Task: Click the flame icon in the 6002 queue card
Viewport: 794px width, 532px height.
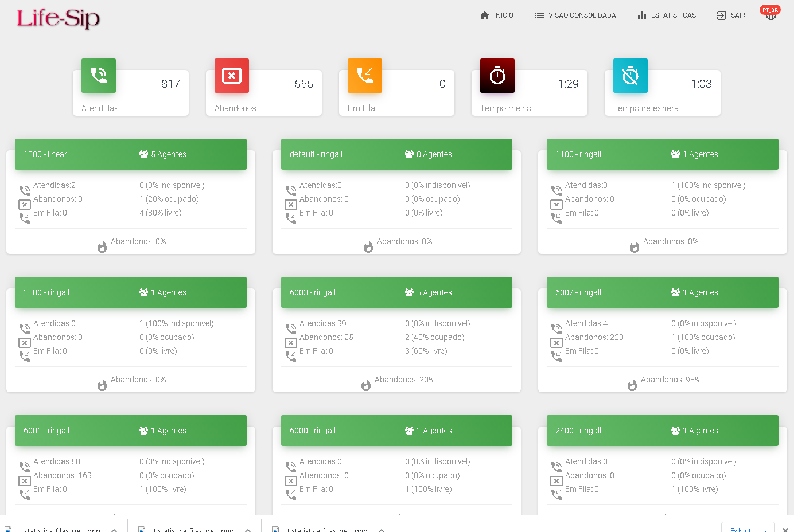Action: pos(632,385)
